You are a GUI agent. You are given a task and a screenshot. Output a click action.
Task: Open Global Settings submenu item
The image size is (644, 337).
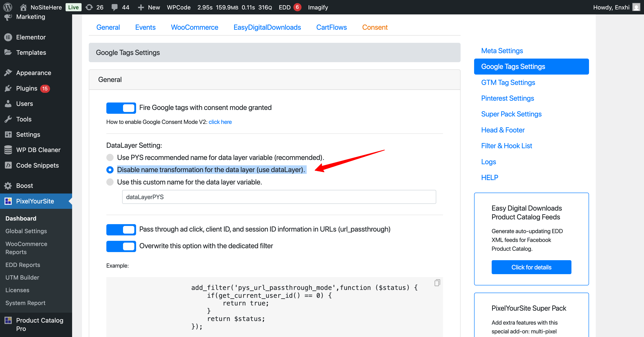click(x=26, y=231)
